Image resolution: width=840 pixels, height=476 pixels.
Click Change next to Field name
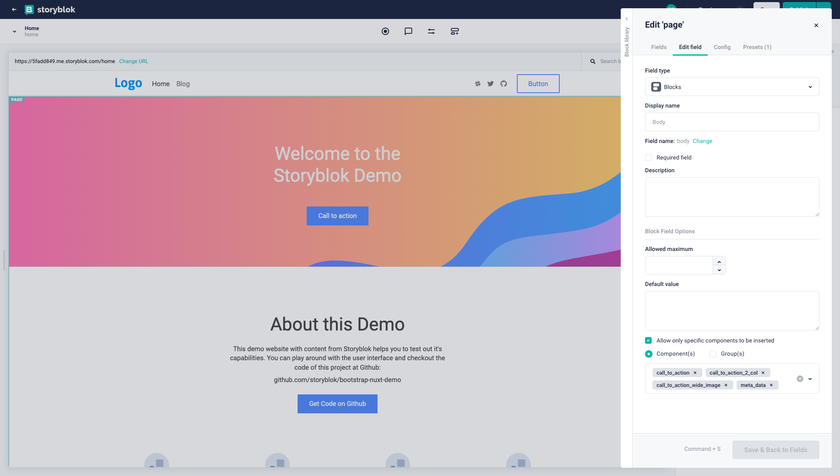(x=702, y=141)
